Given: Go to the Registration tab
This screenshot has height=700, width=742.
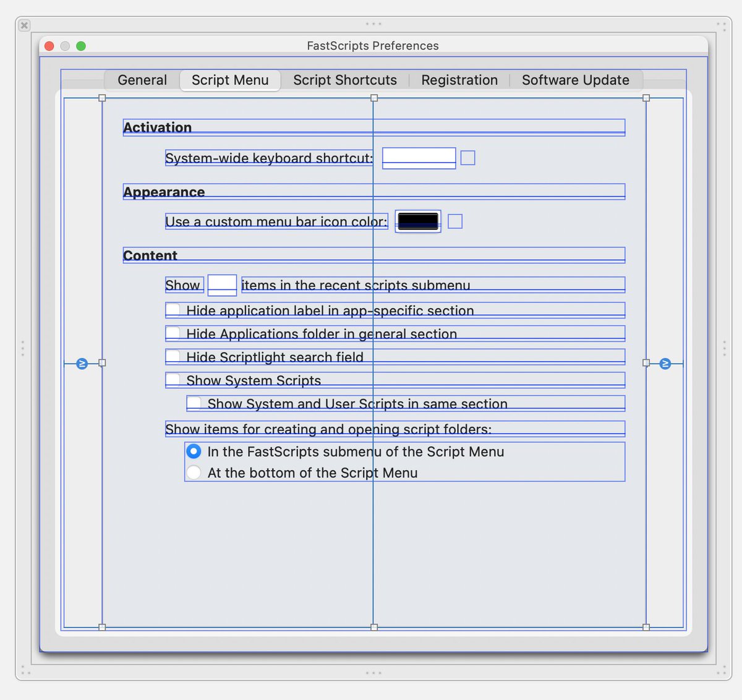Looking at the screenshot, I should (459, 80).
